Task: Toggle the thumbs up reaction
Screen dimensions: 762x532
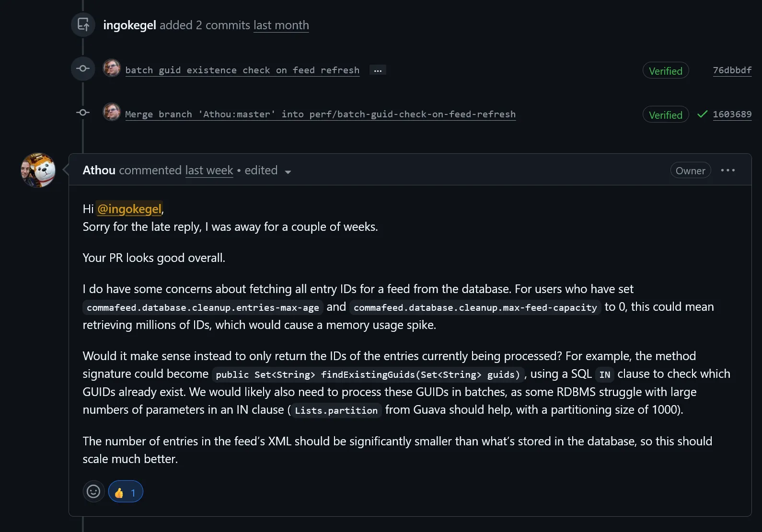Action: click(126, 492)
